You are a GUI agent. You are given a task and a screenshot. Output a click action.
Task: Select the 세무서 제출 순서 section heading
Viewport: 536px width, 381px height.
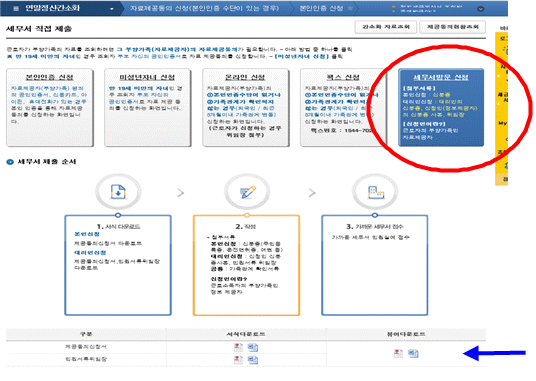[46, 162]
